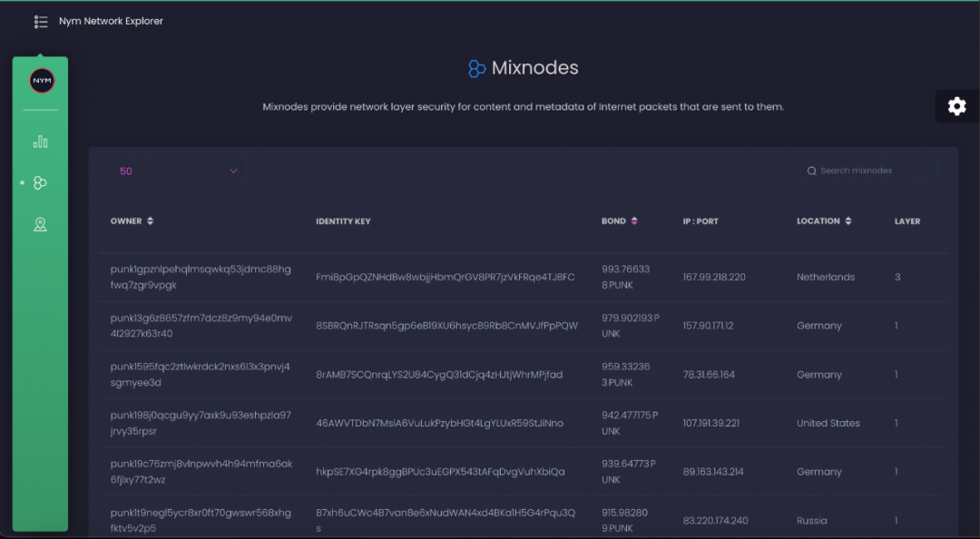
Task: Click the LOCATION column header
Action: (x=818, y=220)
